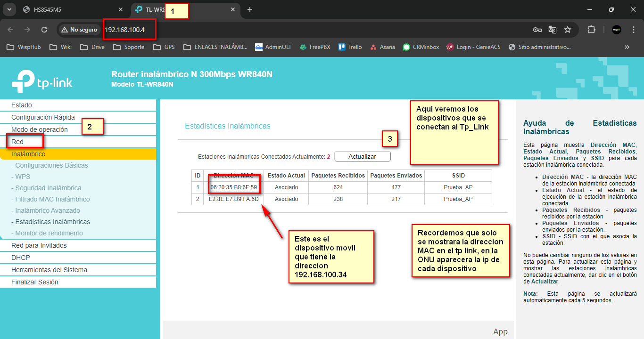Open DHCP menu in sidebar

click(x=20, y=258)
